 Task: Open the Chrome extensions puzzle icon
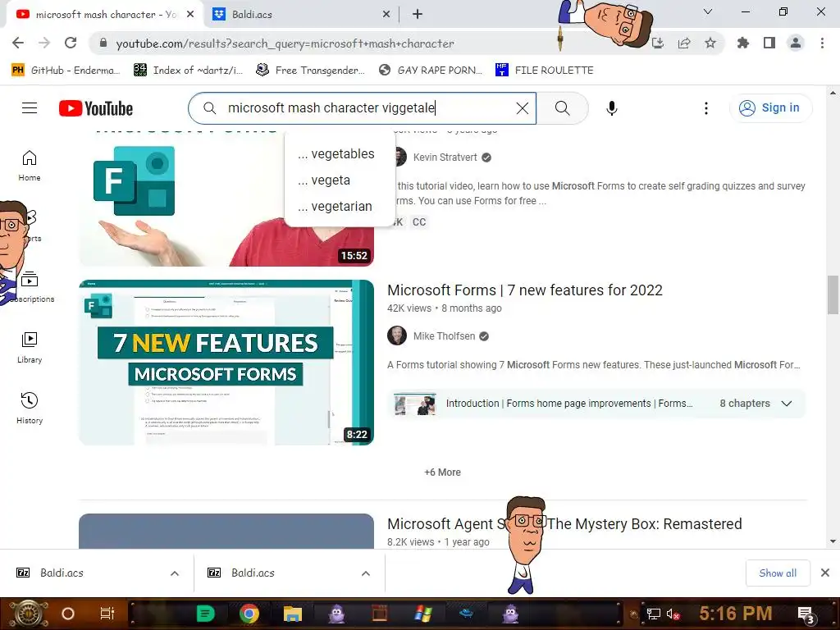pos(743,43)
